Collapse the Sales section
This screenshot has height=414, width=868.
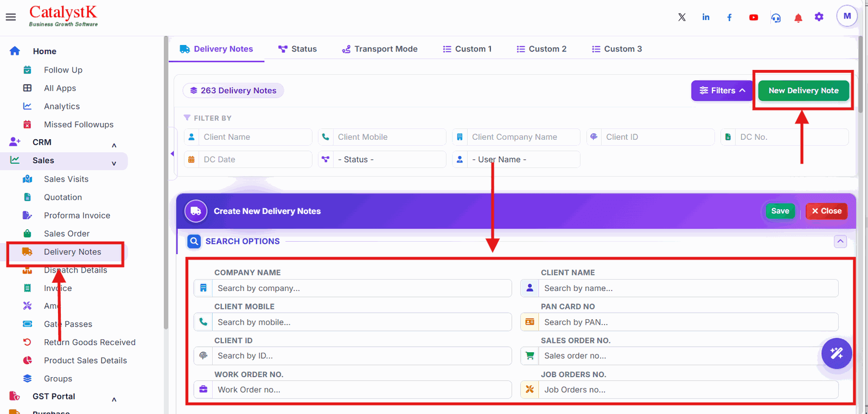pyautogui.click(x=114, y=163)
